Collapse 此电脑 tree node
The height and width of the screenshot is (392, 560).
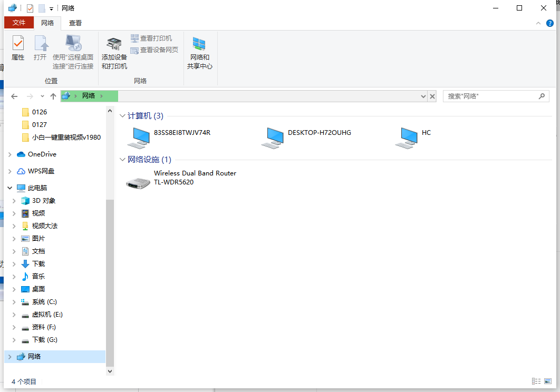point(10,188)
